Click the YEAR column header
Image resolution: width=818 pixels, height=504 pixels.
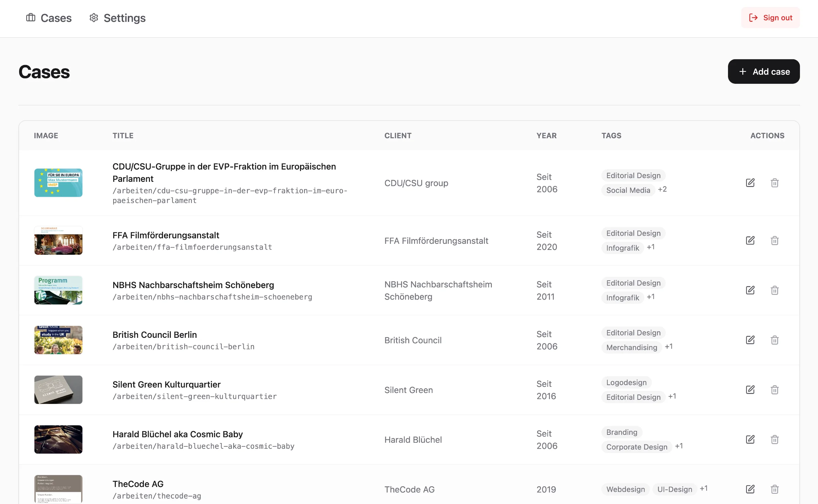(546, 136)
